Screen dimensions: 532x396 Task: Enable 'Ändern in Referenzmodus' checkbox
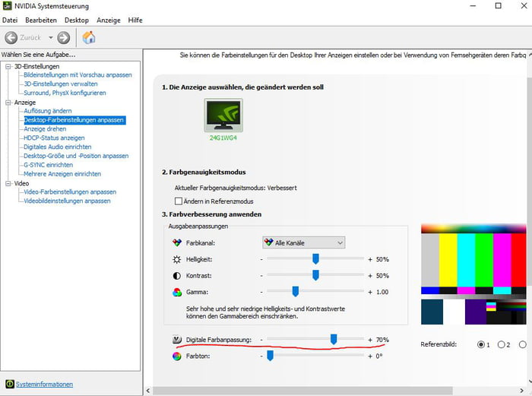(179, 201)
